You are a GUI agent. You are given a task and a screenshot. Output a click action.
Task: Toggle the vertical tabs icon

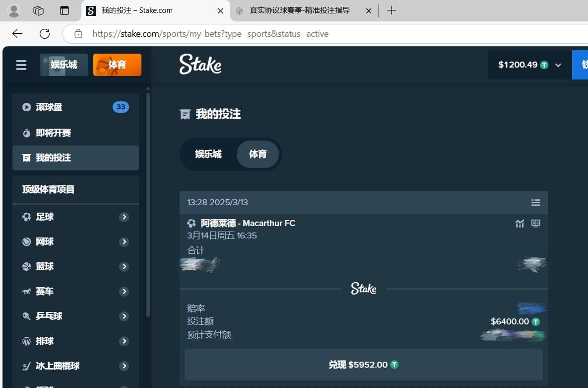click(65, 10)
